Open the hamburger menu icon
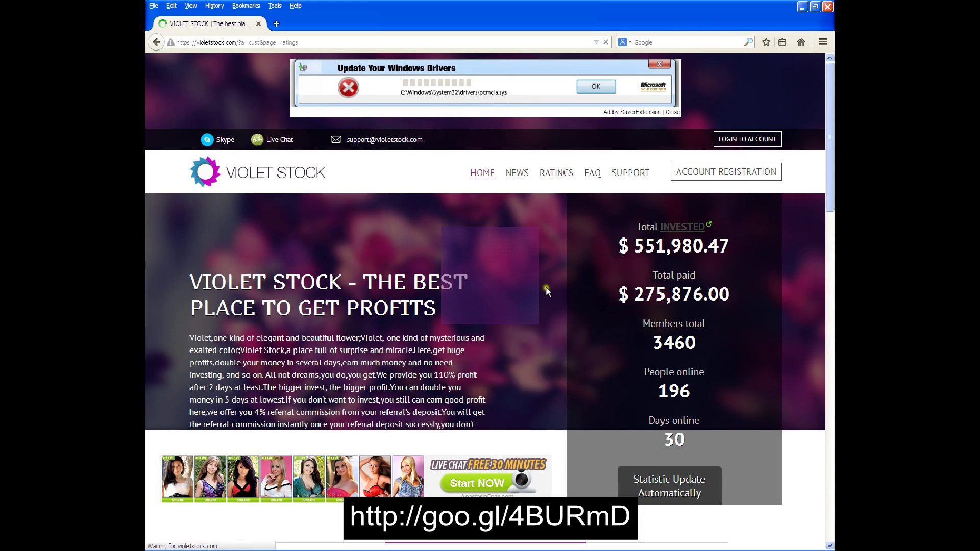The height and width of the screenshot is (551, 980). 823,42
